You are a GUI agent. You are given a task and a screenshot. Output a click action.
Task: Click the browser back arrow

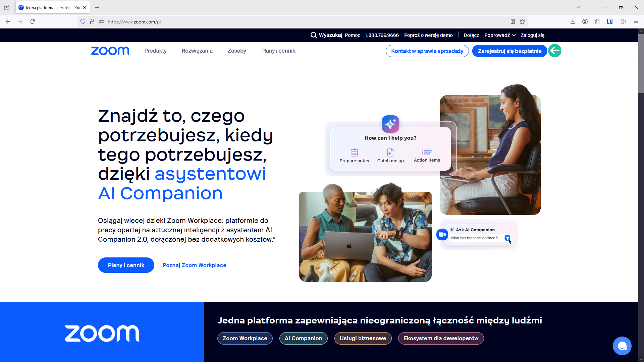click(x=8, y=21)
